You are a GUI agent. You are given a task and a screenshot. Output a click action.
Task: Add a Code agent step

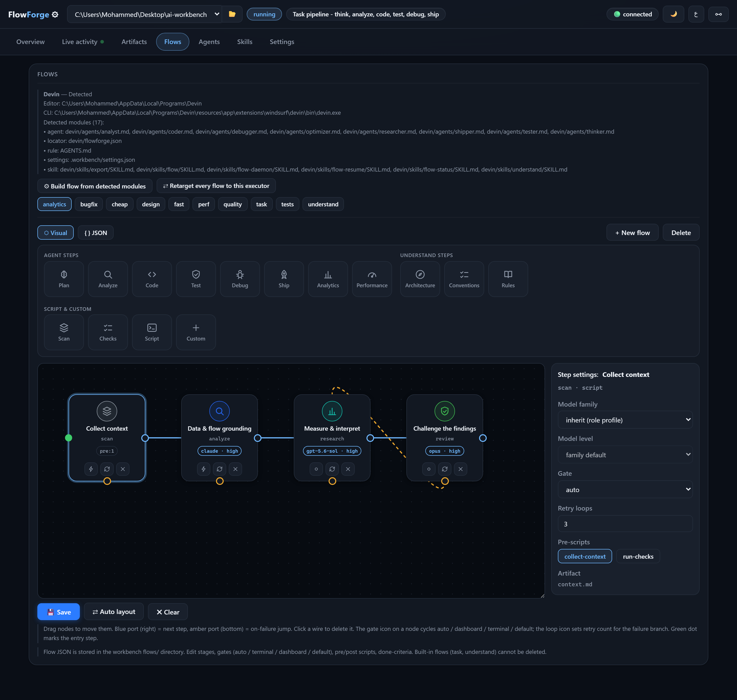(152, 279)
